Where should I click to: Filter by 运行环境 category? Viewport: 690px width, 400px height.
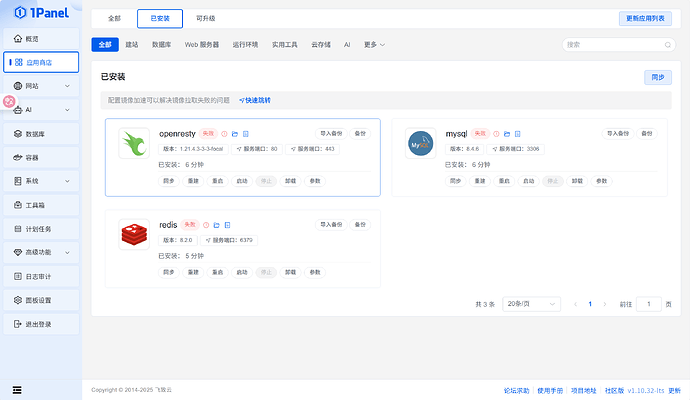(245, 44)
